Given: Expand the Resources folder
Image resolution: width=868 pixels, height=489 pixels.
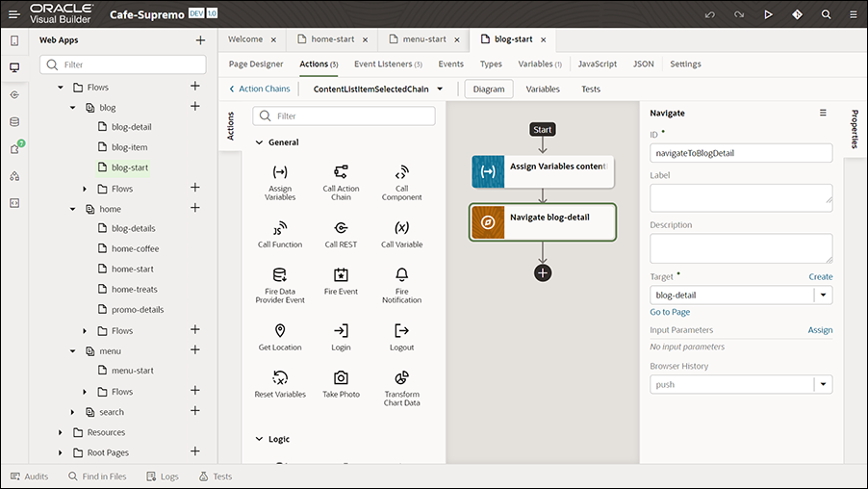Looking at the screenshot, I should point(61,432).
